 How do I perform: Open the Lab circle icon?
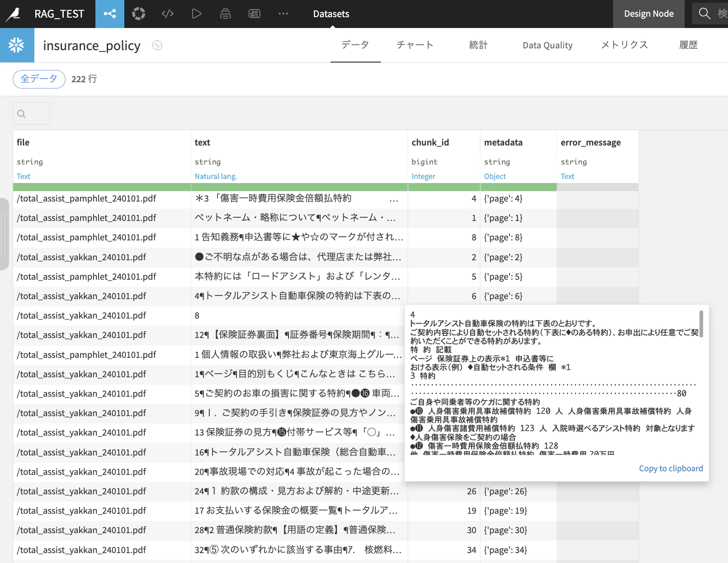coord(139,14)
